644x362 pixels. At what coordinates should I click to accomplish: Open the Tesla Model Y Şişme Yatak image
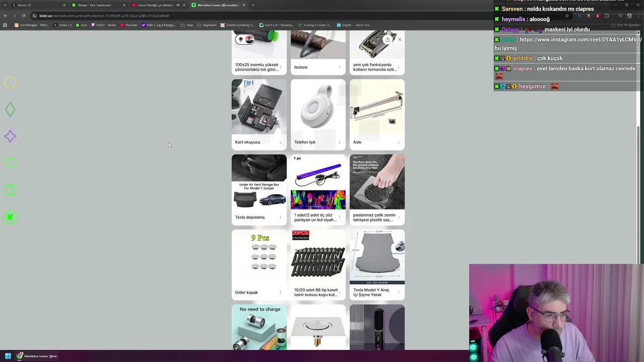[377, 257]
